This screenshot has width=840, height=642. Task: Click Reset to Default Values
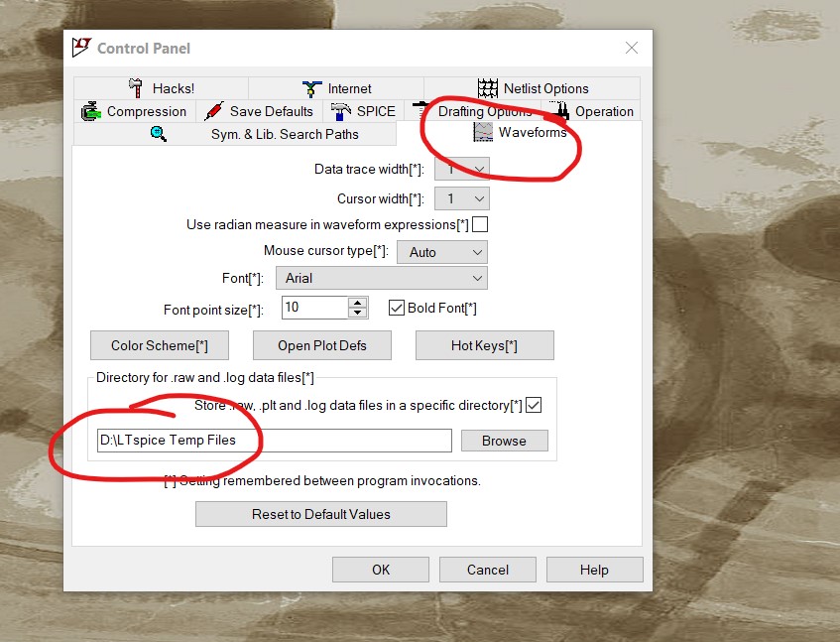[x=321, y=514]
